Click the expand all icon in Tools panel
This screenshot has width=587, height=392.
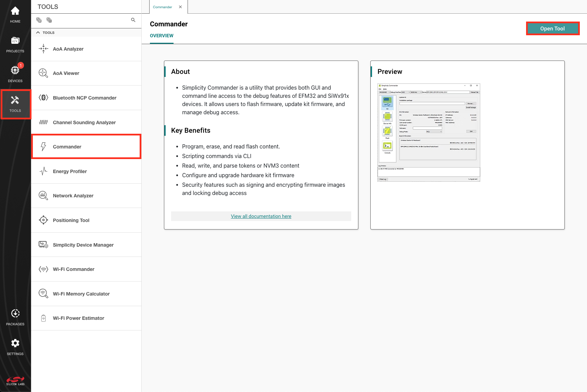coord(49,20)
